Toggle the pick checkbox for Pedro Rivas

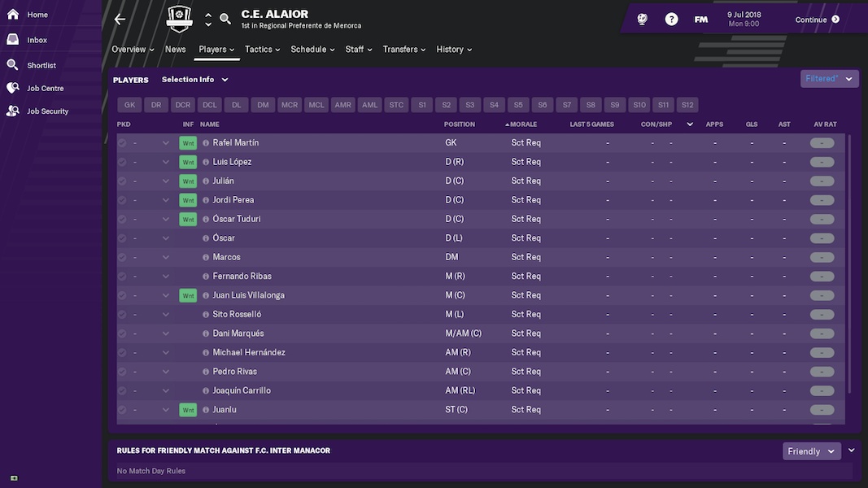pyautogui.click(x=122, y=372)
